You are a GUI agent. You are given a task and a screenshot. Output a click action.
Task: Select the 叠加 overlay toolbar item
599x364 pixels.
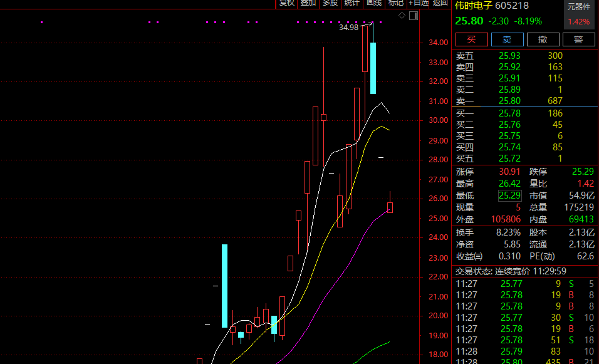[x=308, y=3]
